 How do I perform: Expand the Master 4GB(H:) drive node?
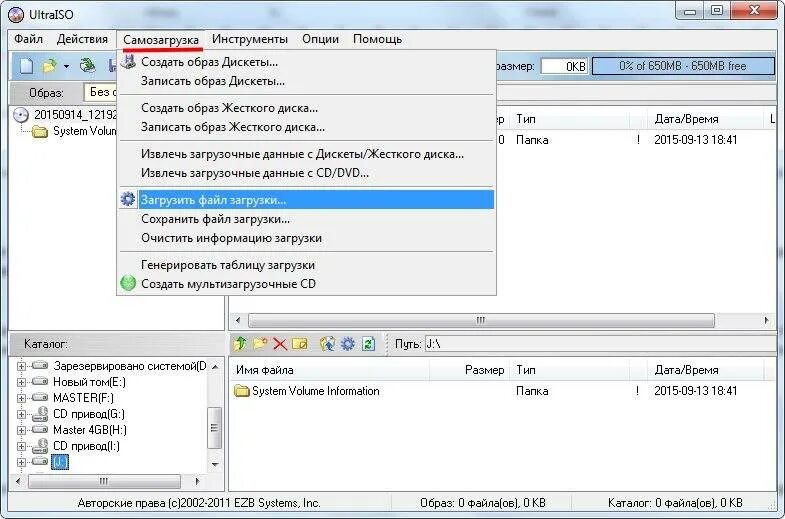(21, 430)
